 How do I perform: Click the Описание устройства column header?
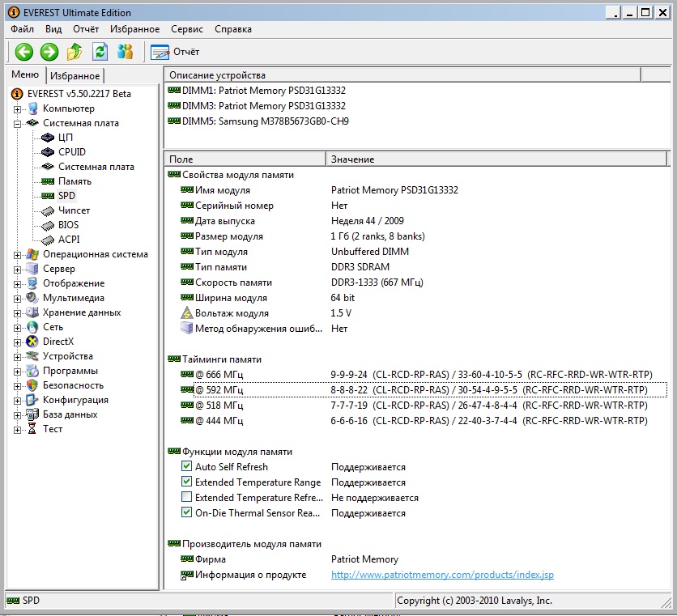[402, 74]
